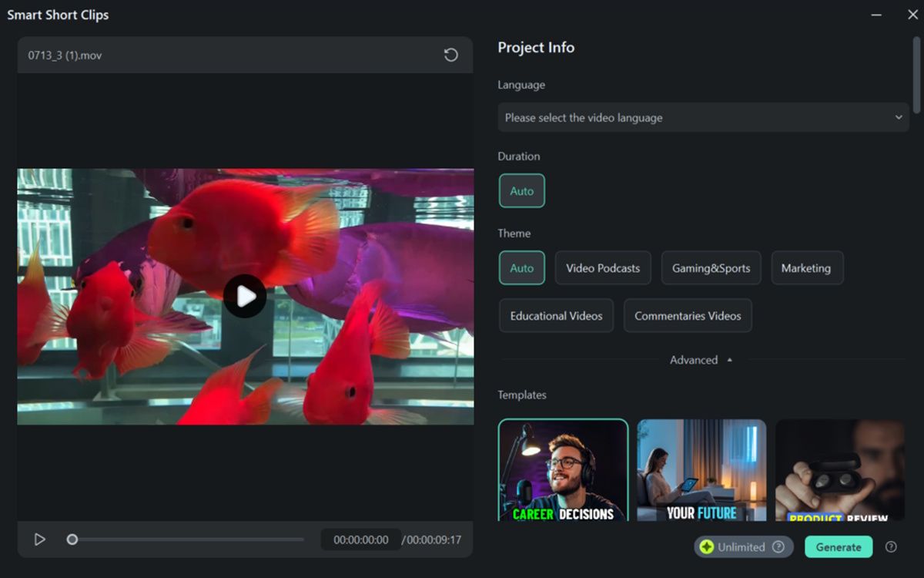Click the dropdown chevron on the language selector
924x578 pixels.
click(x=899, y=117)
